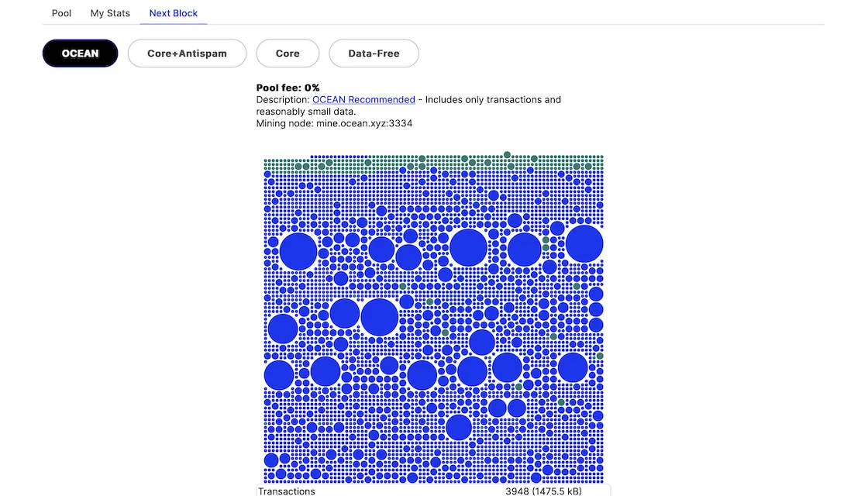Image resolution: width=868 pixels, height=496 pixels.
Task: Click the green bubble protruding above the block
Action: 508,155
